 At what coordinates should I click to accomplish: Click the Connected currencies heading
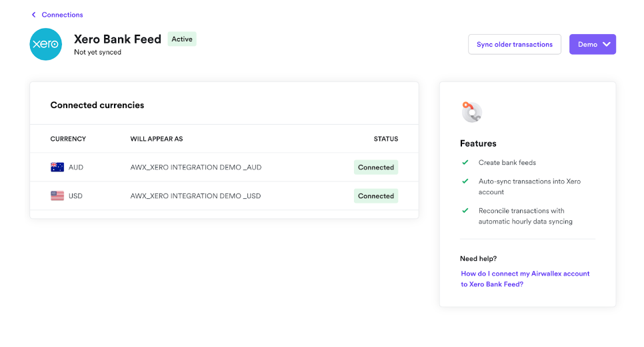tap(97, 105)
